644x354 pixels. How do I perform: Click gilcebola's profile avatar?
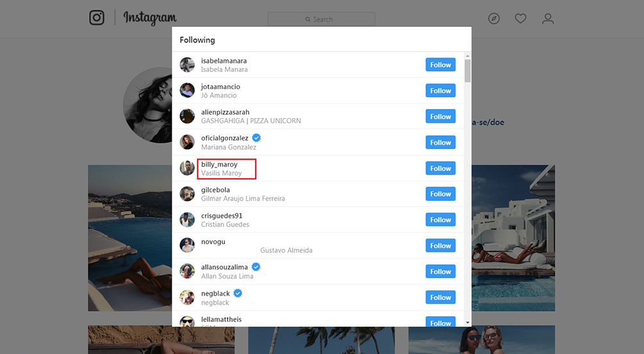[187, 194]
